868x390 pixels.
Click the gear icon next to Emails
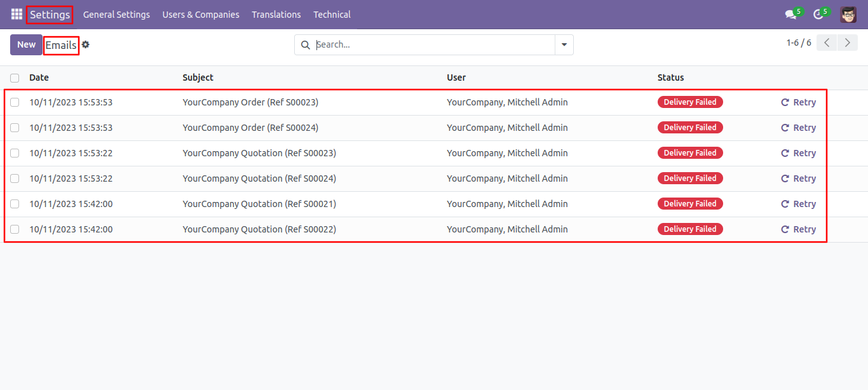86,44
